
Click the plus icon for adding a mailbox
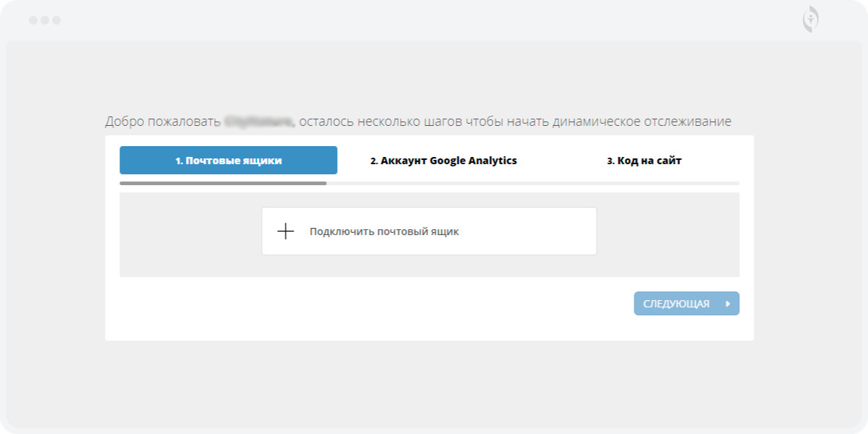tap(286, 231)
